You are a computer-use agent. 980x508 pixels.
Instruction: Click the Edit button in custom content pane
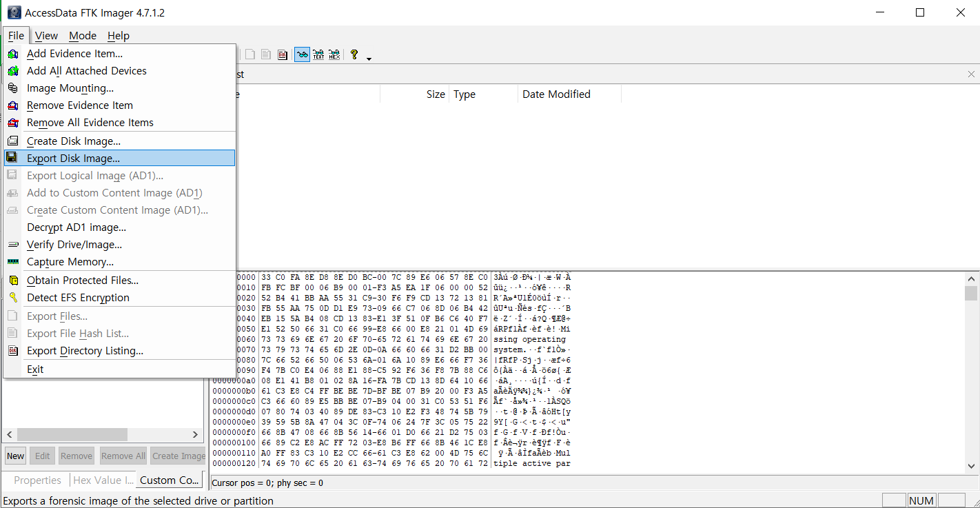coord(43,456)
